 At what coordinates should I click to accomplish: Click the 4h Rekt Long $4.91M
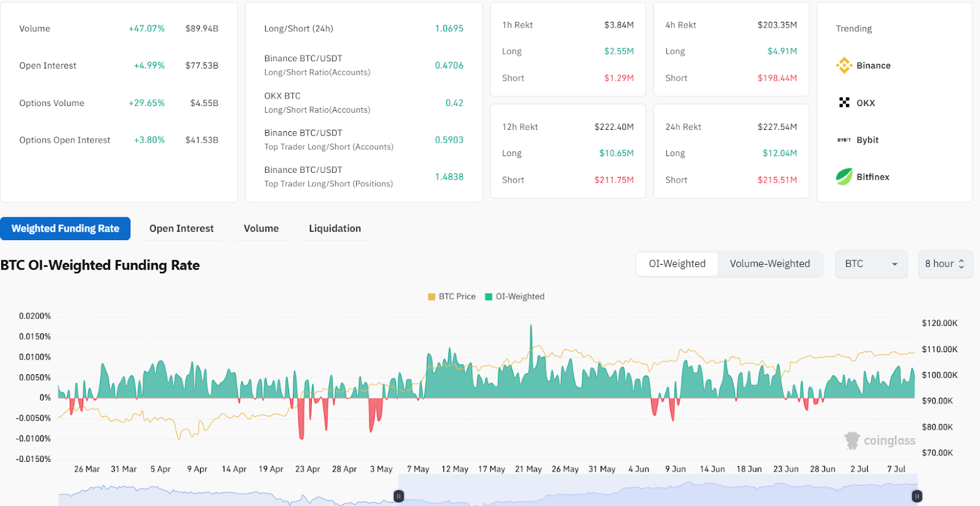pos(782,51)
